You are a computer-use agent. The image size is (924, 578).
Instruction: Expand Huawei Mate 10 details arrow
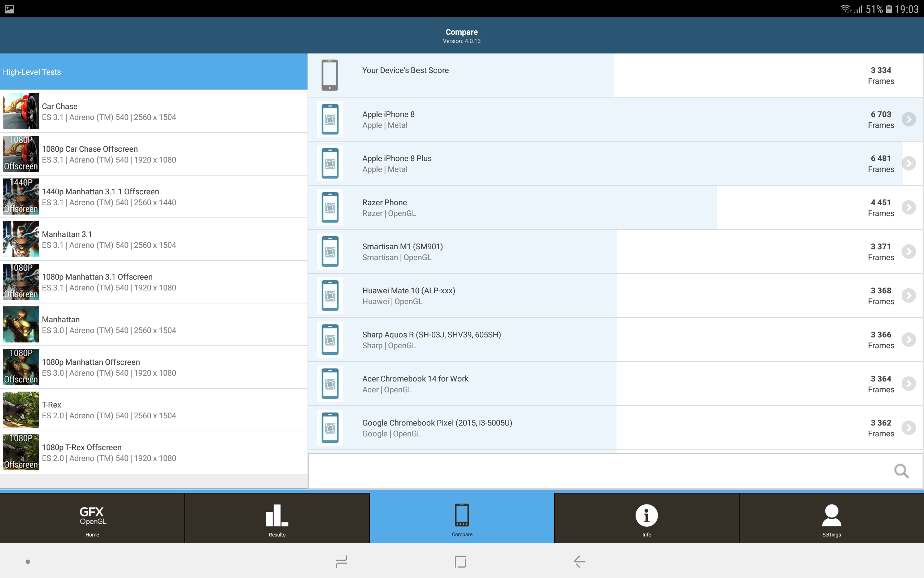coord(909,296)
